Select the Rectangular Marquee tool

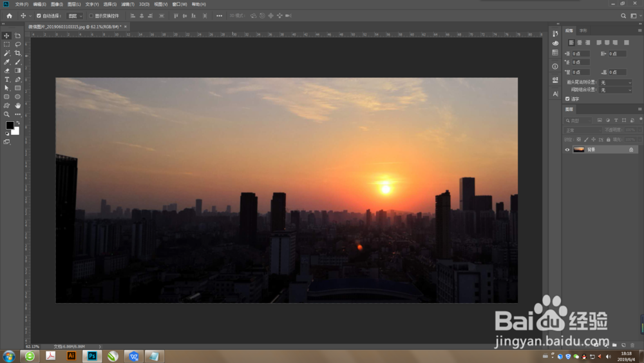(x=6, y=44)
